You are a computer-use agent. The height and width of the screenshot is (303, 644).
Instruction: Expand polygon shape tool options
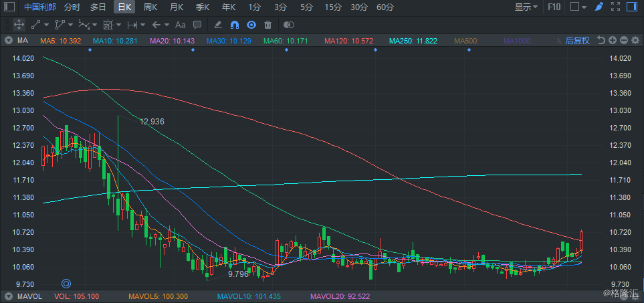[70, 25]
